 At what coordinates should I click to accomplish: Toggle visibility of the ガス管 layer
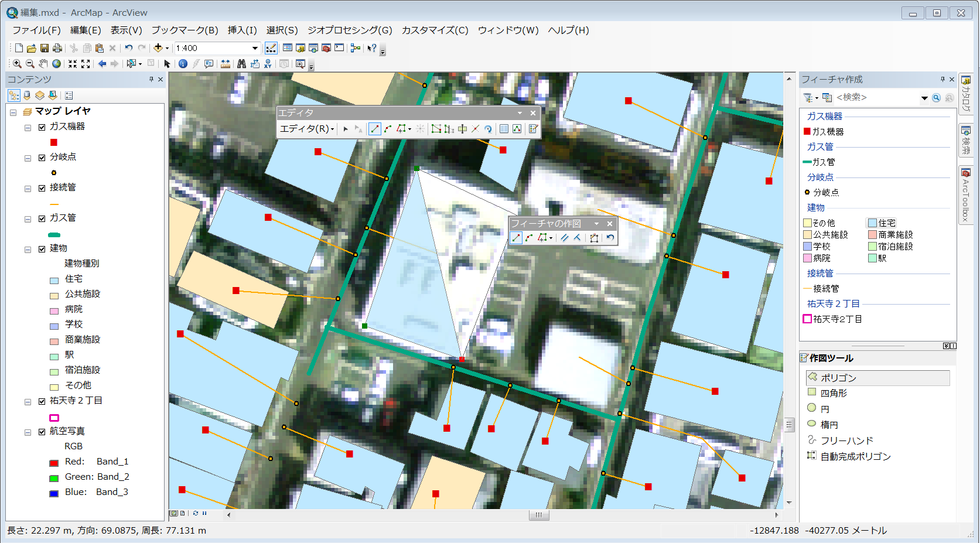[42, 218]
